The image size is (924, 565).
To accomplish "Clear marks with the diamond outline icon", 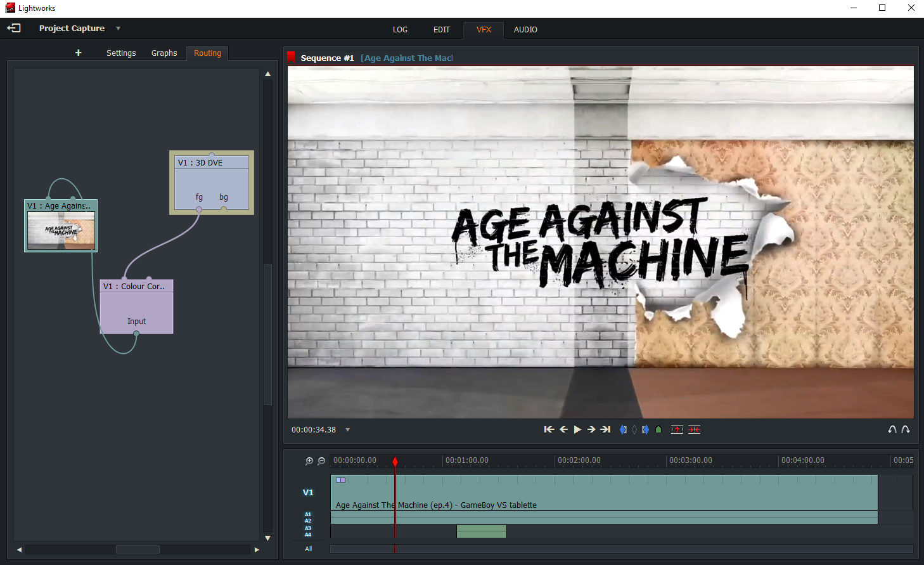I will pyautogui.click(x=634, y=430).
